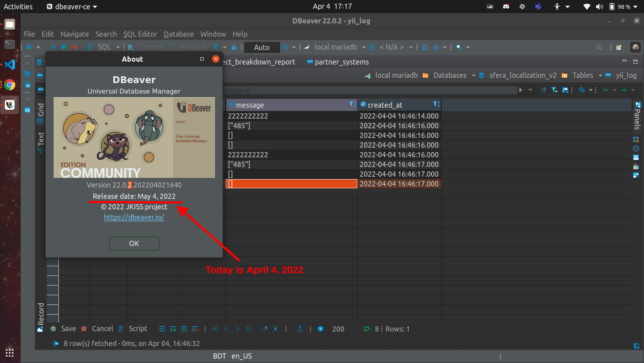The image size is (644, 363).
Task: Click the blue magnifier search tool icon
Action: click(459, 47)
